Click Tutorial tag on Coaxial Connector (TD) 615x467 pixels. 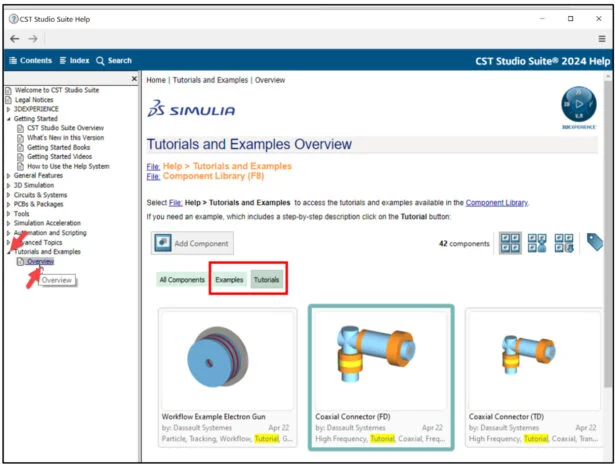536,438
